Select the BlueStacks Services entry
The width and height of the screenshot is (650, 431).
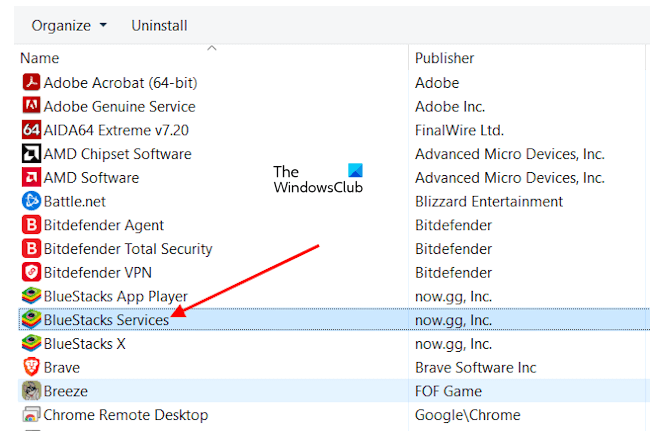107,320
